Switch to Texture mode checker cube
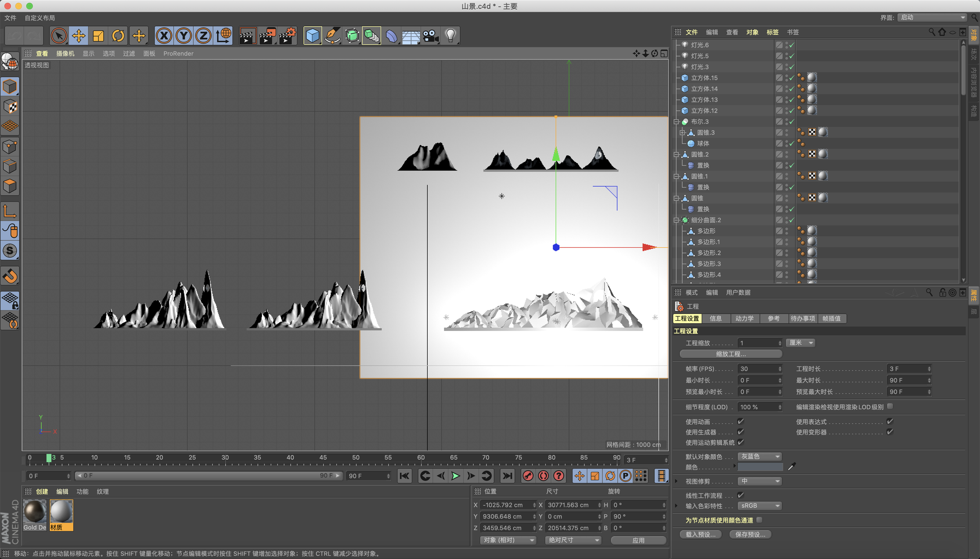The width and height of the screenshot is (980, 559). click(10, 107)
